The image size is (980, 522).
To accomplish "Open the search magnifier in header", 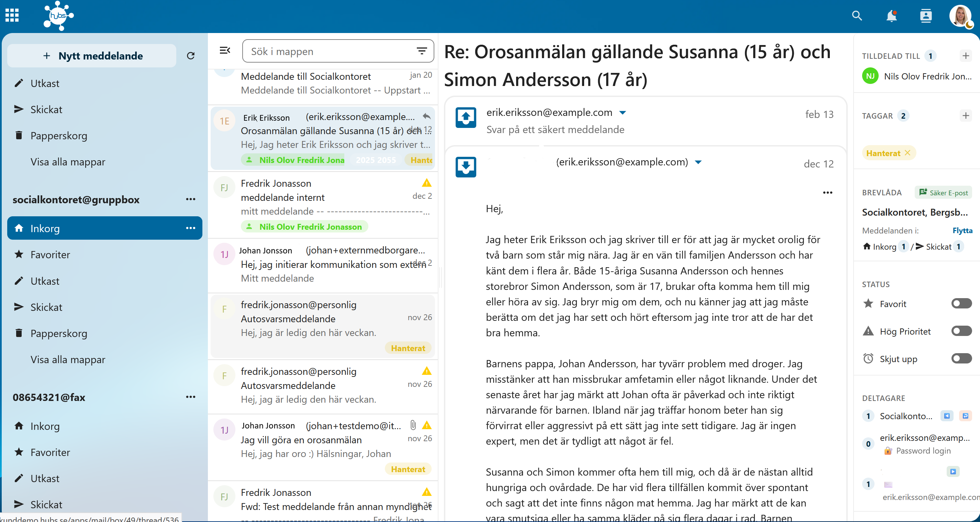I will tap(857, 15).
